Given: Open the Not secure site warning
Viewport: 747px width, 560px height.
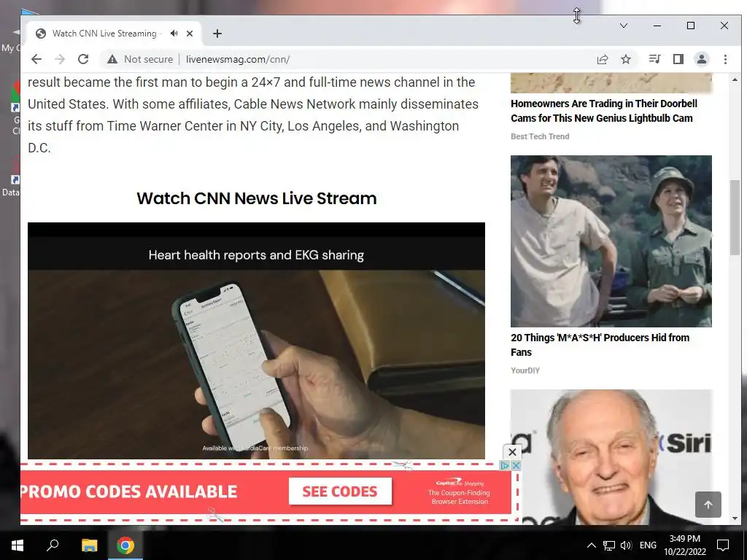Looking at the screenshot, I should (x=140, y=59).
